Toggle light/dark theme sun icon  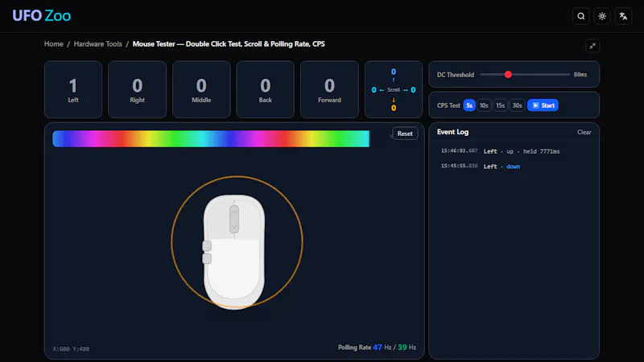(x=602, y=16)
